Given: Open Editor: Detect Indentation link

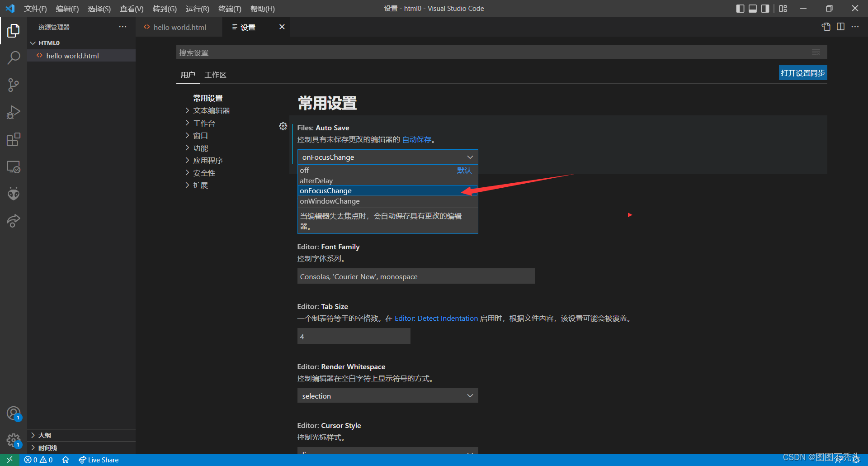Looking at the screenshot, I should [436, 319].
